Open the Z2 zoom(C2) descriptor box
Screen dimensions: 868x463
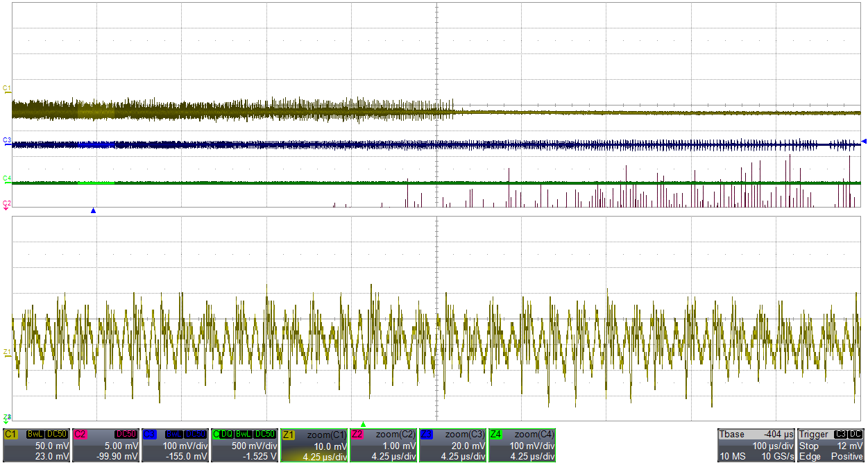pyautogui.click(x=384, y=445)
